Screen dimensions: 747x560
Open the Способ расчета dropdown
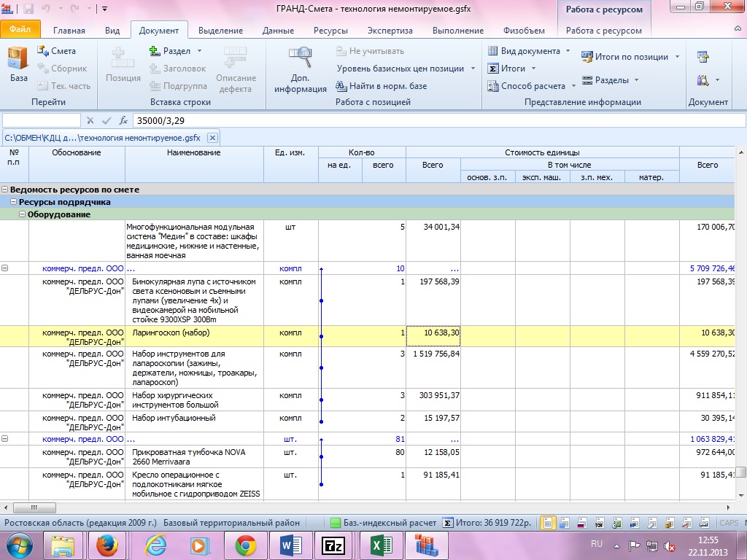pos(532,85)
